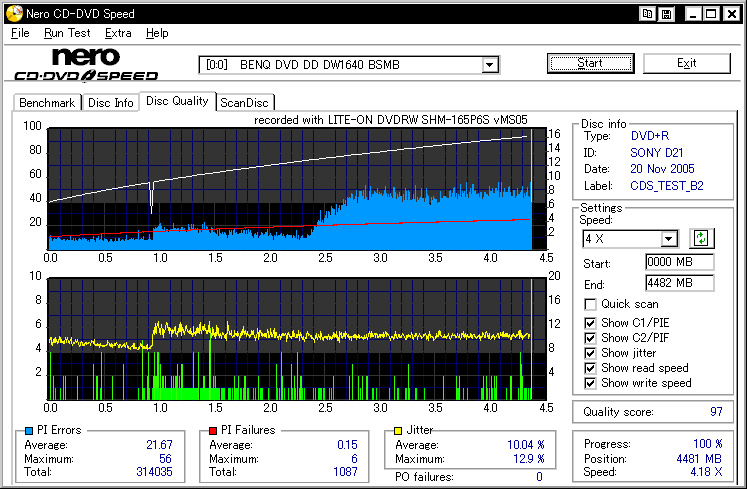Switch to the Benchmark tab
Image resolution: width=747 pixels, height=489 pixels.
pyautogui.click(x=47, y=102)
